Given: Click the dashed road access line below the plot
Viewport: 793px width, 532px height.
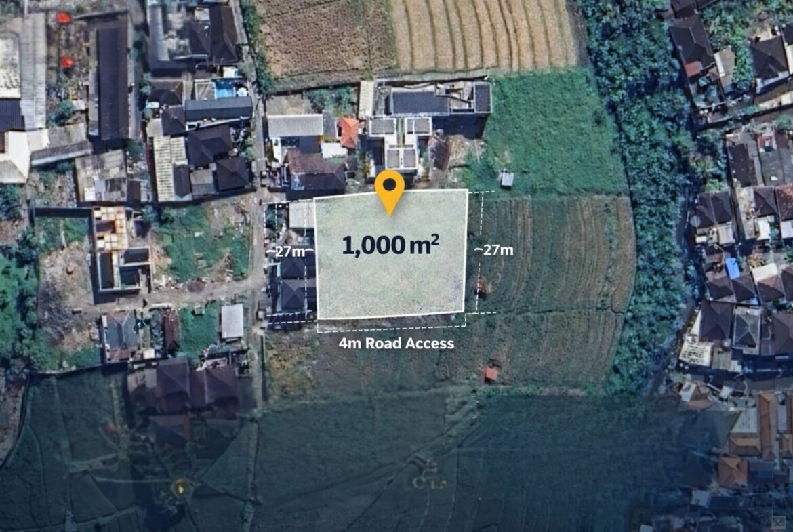Looking at the screenshot, I should [391, 328].
